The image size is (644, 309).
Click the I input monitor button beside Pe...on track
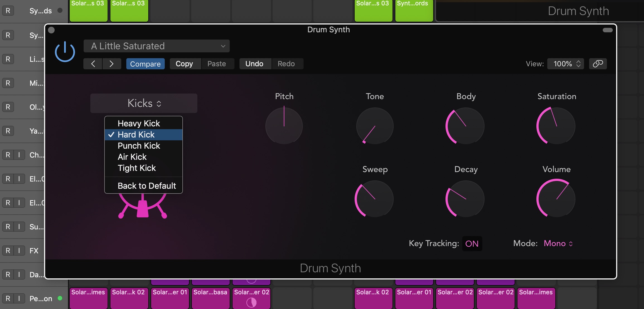click(19, 298)
